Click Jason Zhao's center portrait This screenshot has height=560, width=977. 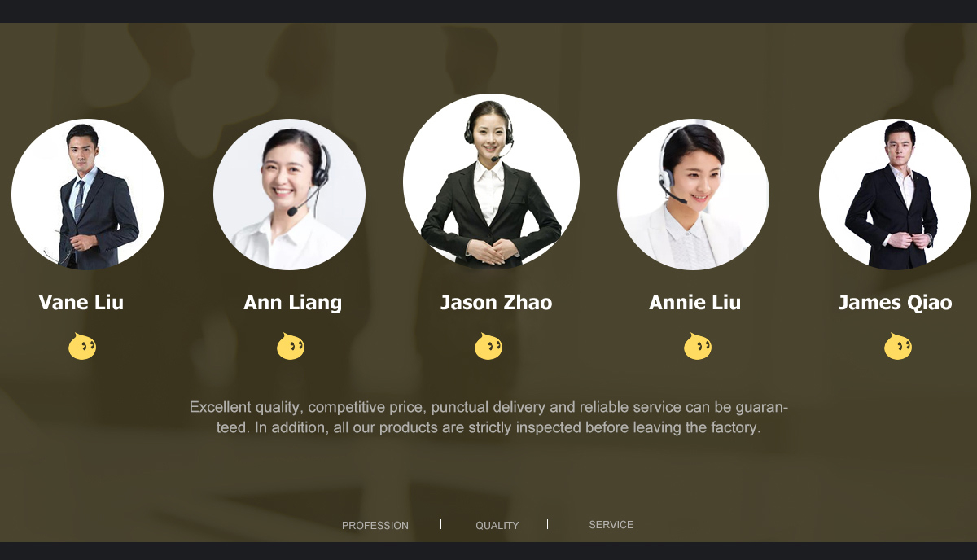coord(491,182)
